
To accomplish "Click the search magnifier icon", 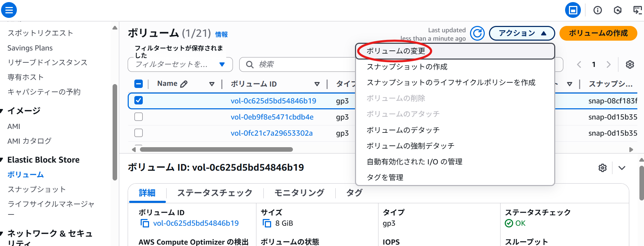I will (x=250, y=64).
